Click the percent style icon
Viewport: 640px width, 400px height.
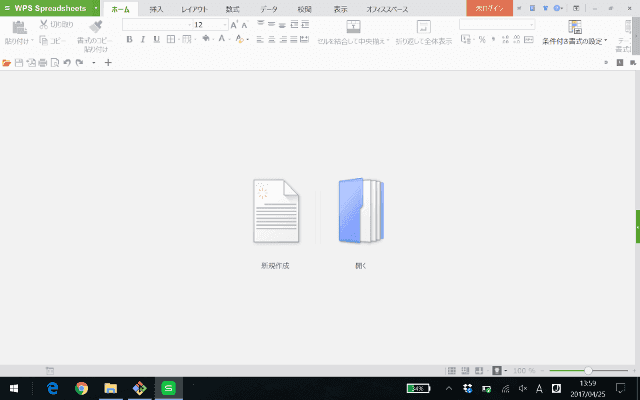(482, 39)
